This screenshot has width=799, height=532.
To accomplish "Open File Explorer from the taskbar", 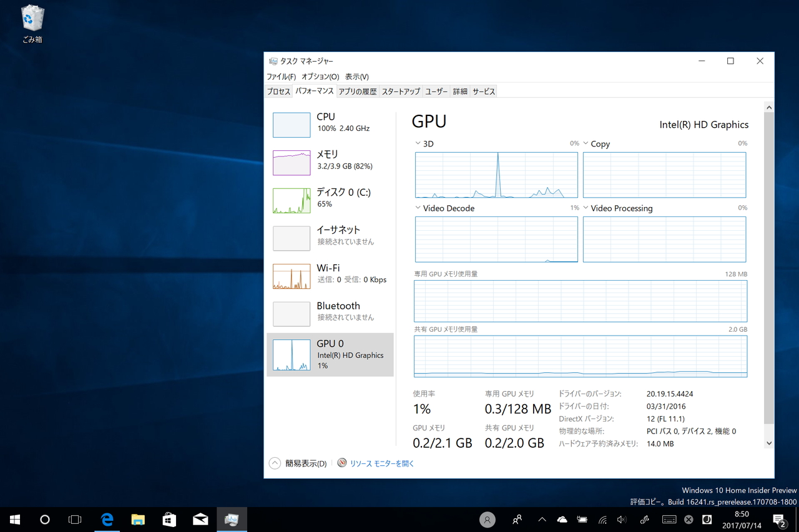I will coord(138,520).
